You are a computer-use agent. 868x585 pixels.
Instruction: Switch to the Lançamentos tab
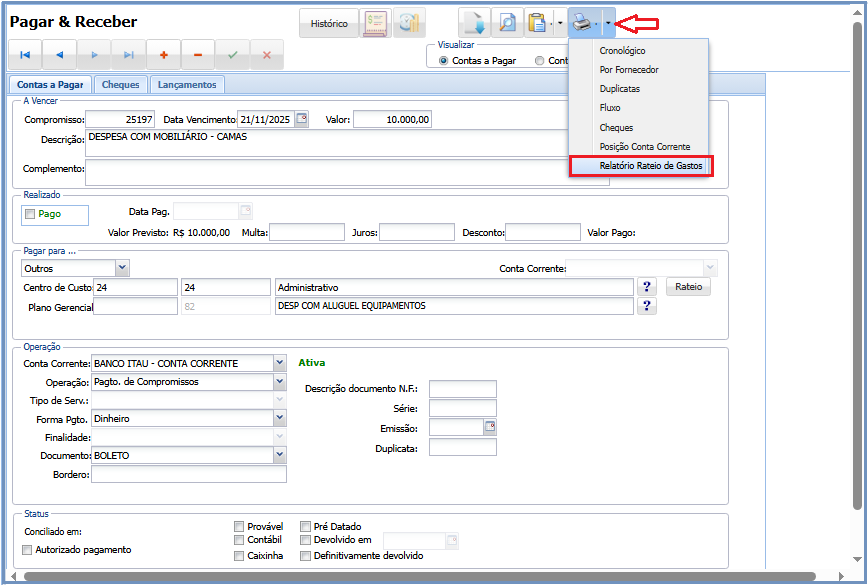pyautogui.click(x=187, y=85)
